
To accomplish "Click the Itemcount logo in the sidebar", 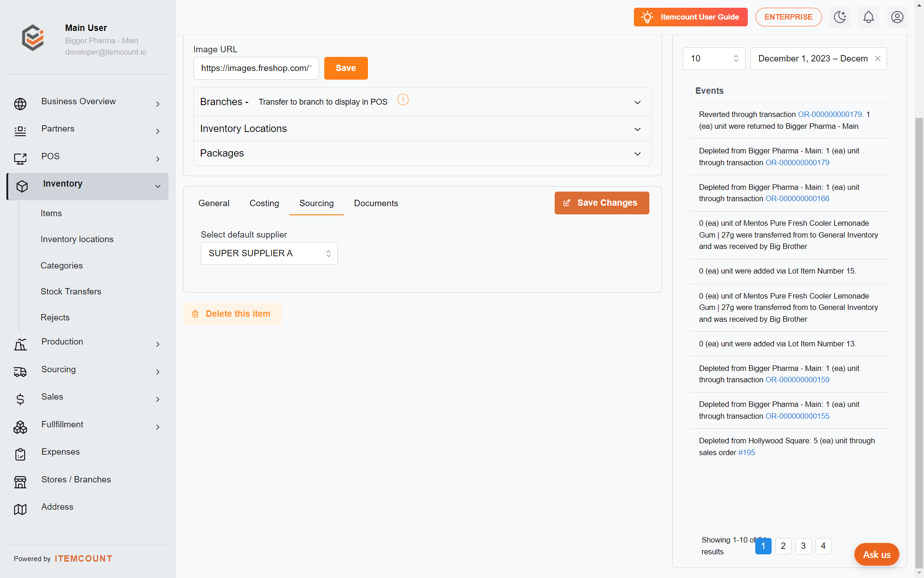I will point(33,38).
